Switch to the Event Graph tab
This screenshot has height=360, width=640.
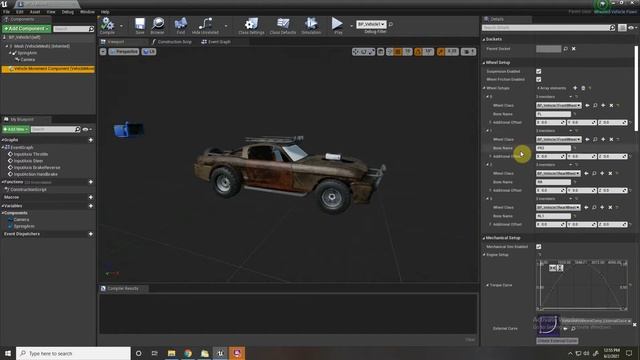point(216,42)
